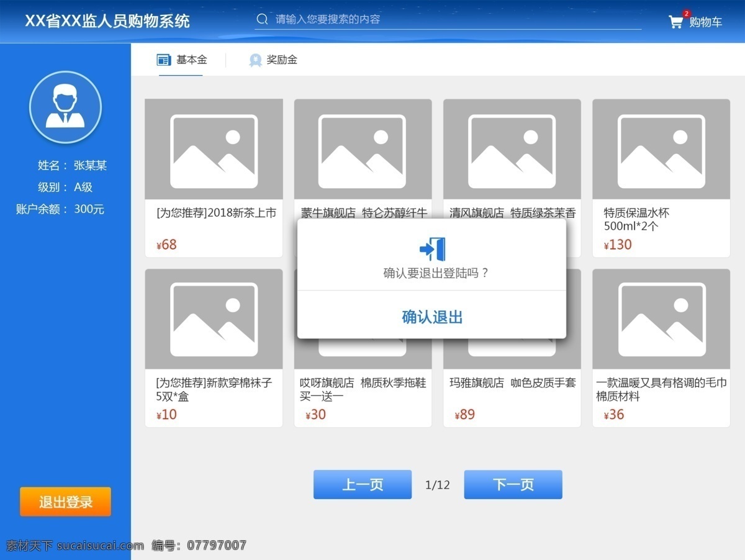745x560 pixels.
Task: Open the 清风旗舰店 product image
Action: pos(512,149)
